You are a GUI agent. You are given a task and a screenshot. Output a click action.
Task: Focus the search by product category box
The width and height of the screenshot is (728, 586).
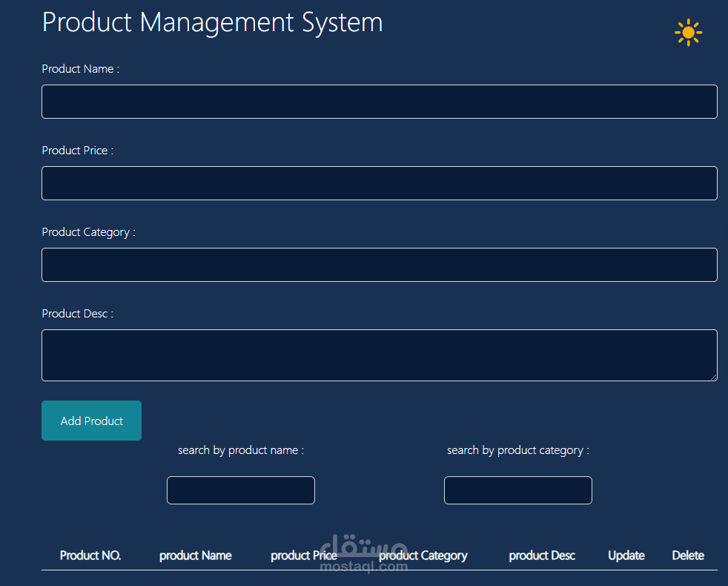tap(517, 490)
